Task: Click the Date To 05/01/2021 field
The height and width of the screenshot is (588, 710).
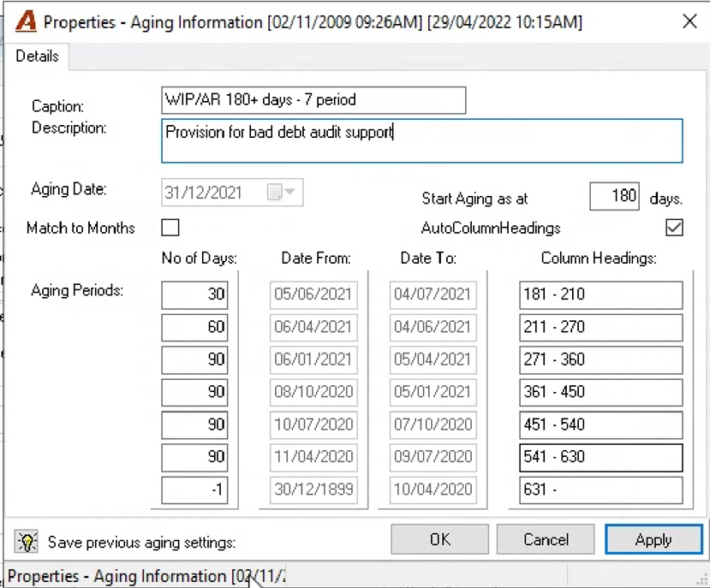Action: (x=433, y=392)
